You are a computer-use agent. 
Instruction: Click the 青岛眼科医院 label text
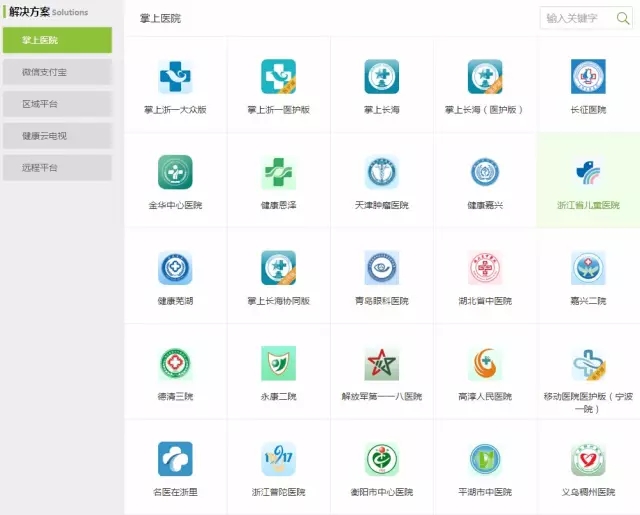point(382,301)
